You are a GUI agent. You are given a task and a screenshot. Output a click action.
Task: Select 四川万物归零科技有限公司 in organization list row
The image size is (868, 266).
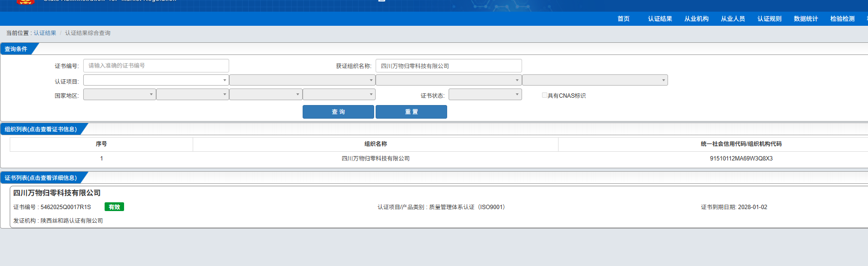pyautogui.click(x=376, y=159)
